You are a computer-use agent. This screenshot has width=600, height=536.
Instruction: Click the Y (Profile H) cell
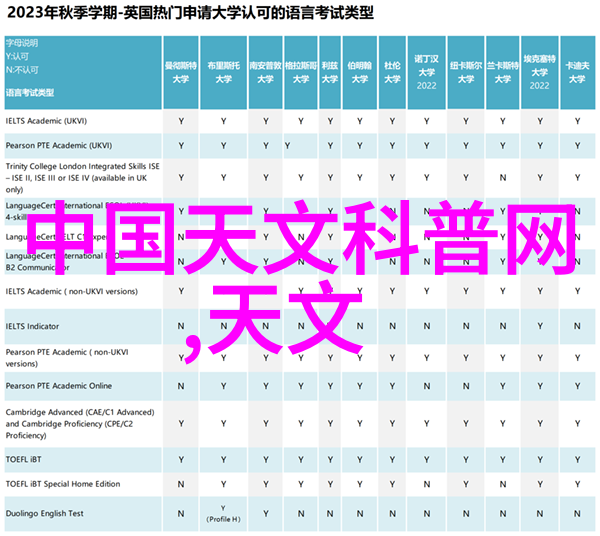coord(223,513)
